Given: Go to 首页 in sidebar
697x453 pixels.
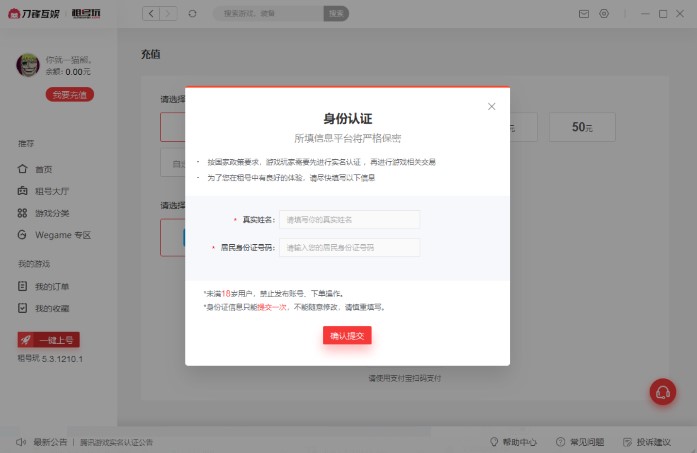Looking at the screenshot, I should [43, 169].
